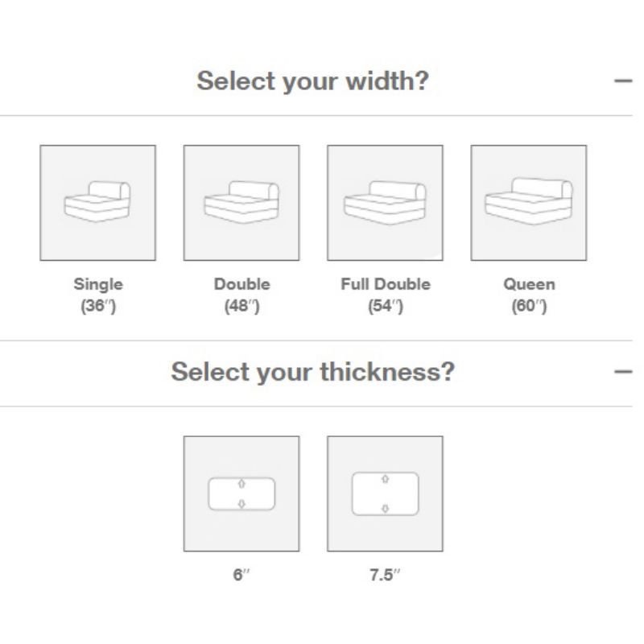Click the Single (36″) label
The image size is (644, 644).
[x=98, y=295]
